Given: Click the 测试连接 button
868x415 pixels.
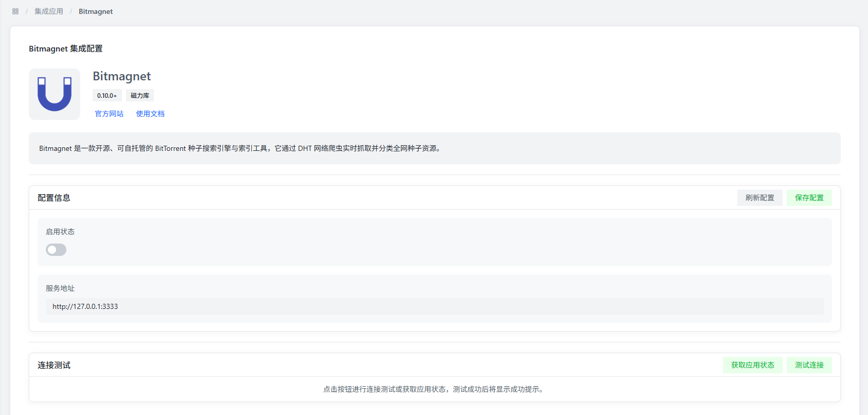Looking at the screenshot, I should [x=809, y=365].
